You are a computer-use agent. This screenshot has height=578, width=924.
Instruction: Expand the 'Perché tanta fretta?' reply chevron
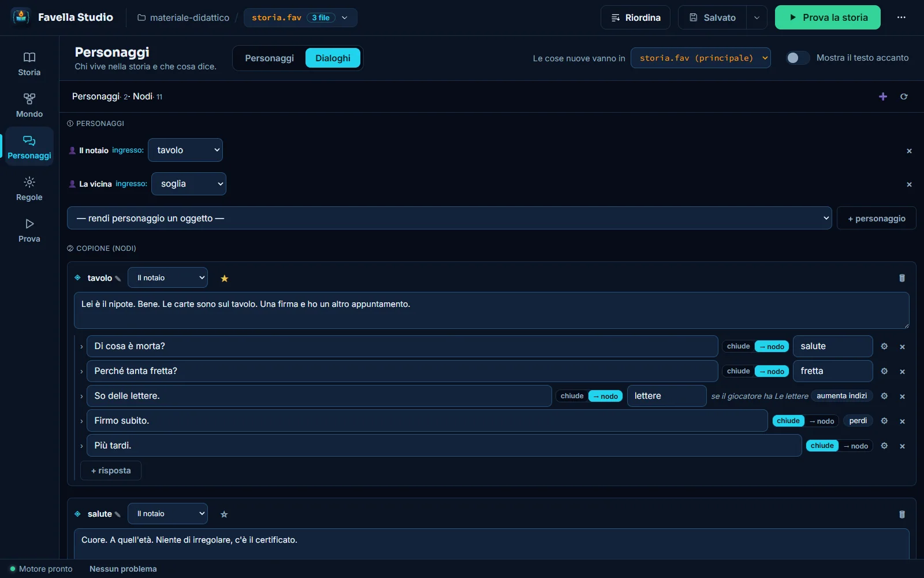tap(81, 372)
